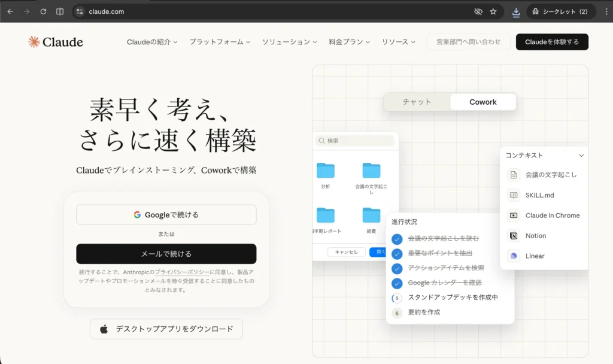
Task: Click the Claude logo in the header
Action: (56, 42)
